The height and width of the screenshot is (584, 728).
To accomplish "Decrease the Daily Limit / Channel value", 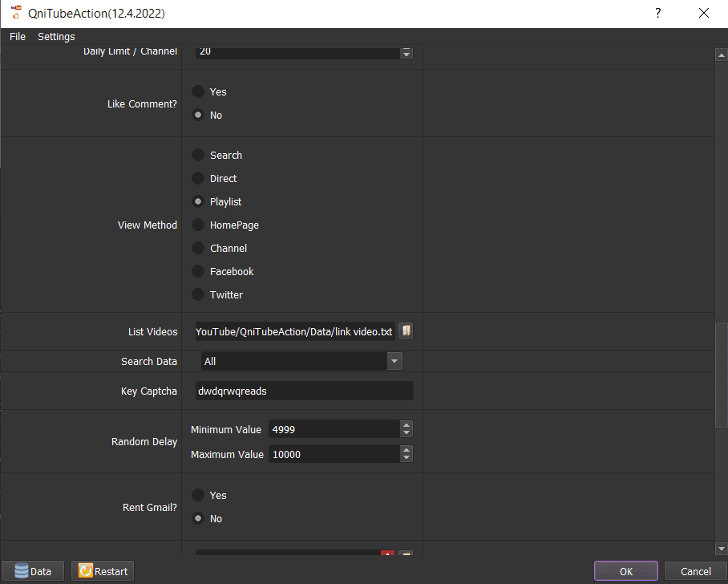I will coord(406,55).
